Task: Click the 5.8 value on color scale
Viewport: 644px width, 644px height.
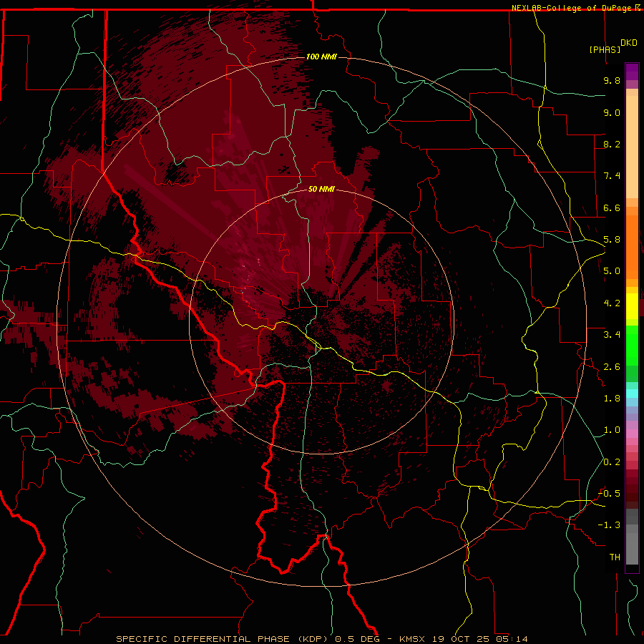Action: [x=612, y=240]
